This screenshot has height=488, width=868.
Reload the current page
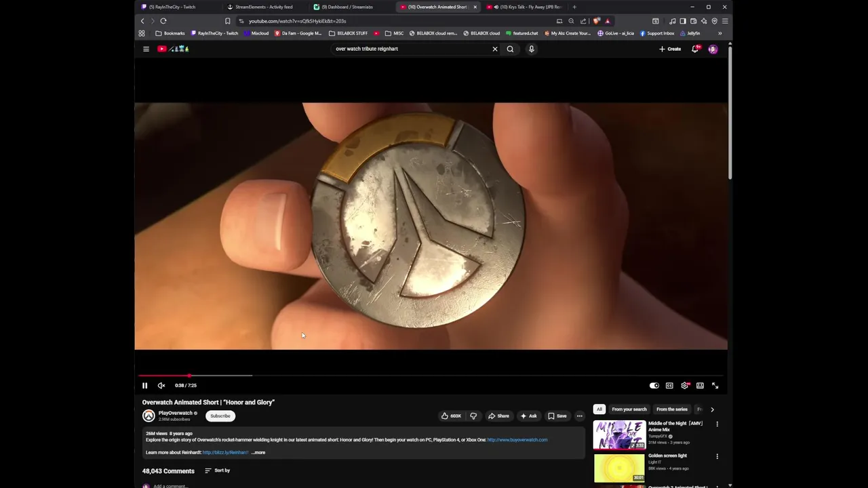(x=163, y=21)
